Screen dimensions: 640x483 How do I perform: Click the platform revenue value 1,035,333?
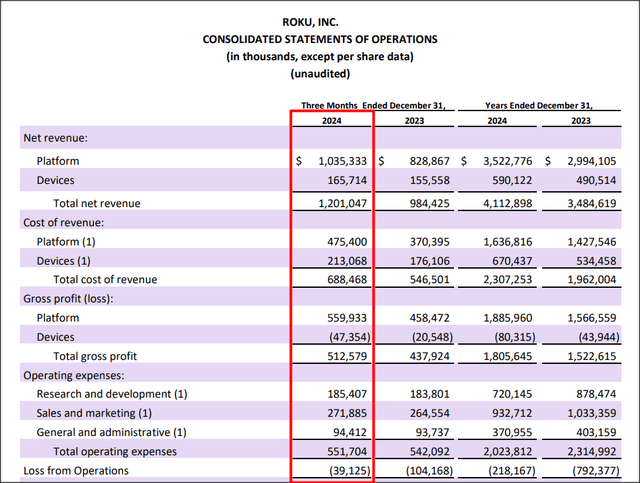coord(342,161)
